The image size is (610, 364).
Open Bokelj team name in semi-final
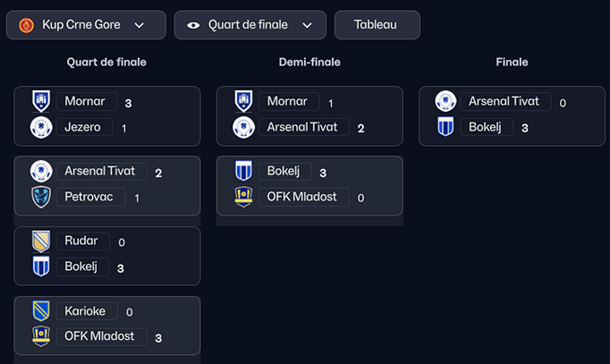click(x=284, y=171)
